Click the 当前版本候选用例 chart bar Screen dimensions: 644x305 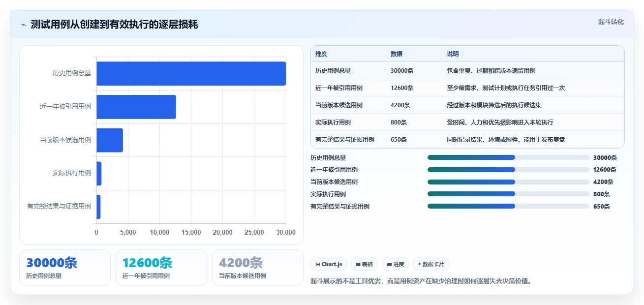(x=110, y=140)
